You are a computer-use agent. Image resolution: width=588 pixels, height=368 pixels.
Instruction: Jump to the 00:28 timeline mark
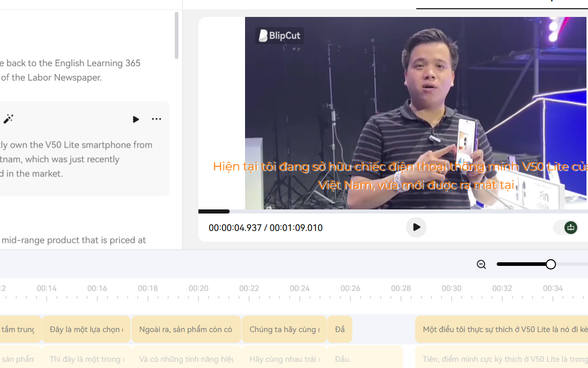click(401, 288)
